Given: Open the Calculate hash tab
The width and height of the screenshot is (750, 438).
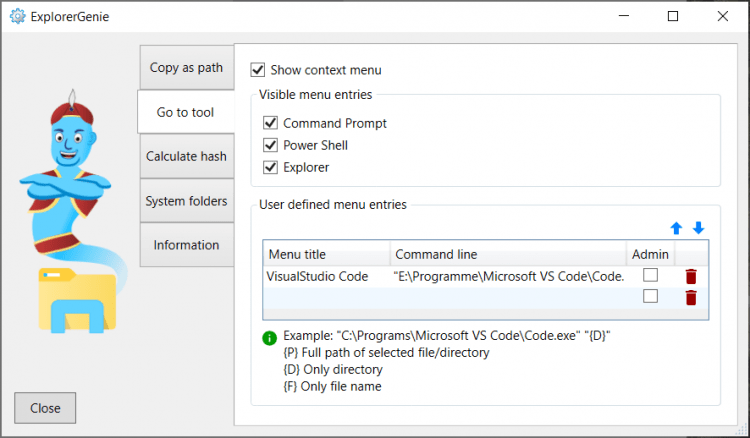Looking at the screenshot, I should point(186,156).
